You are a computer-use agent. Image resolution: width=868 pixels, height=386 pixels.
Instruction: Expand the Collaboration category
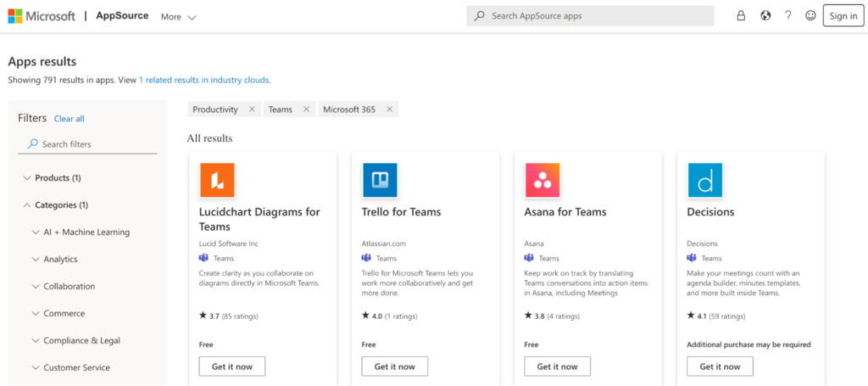point(63,286)
